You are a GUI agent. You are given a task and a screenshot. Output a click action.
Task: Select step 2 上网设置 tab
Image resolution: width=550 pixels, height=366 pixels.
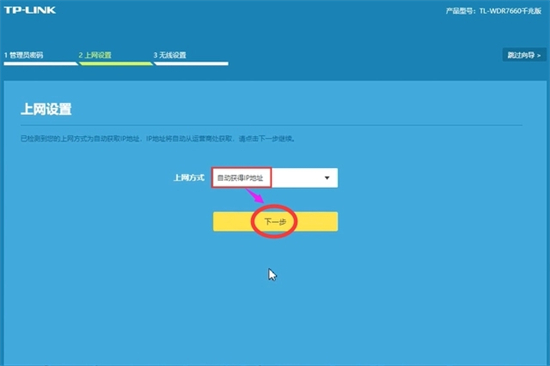click(95, 55)
